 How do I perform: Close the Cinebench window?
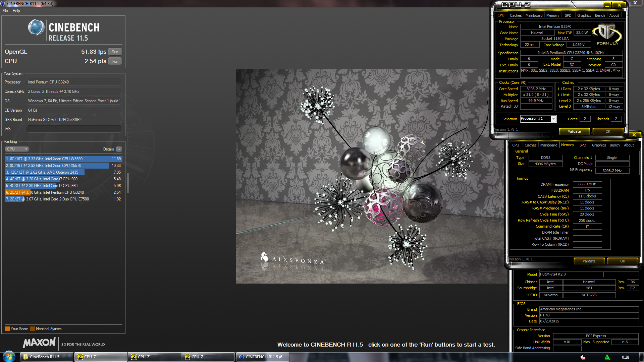(635, 3)
